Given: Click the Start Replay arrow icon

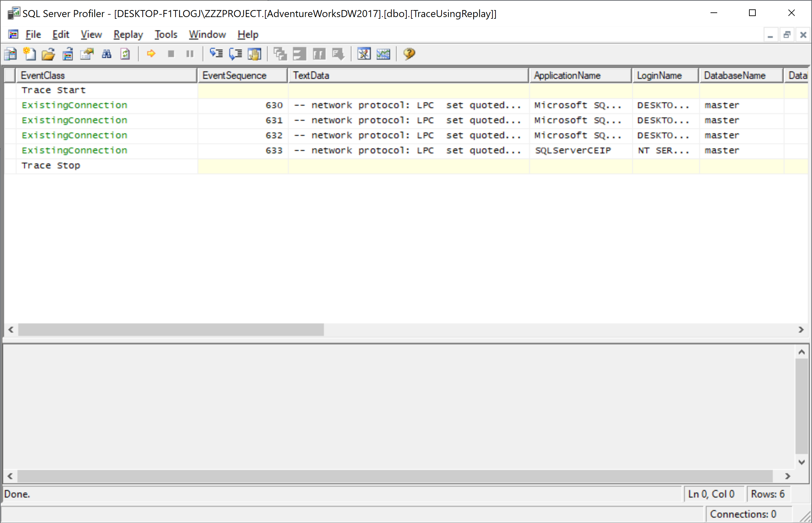Looking at the screenshot, I should [151, 54].
